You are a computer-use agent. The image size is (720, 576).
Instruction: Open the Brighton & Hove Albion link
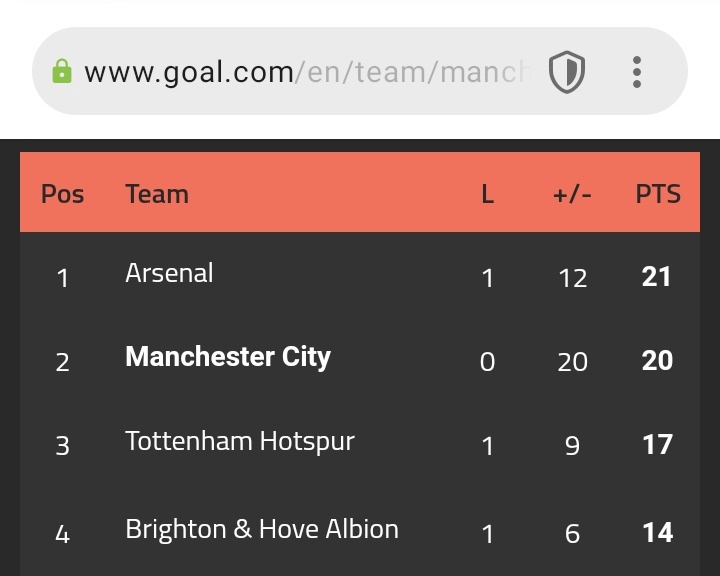click(x=262, y=529)
